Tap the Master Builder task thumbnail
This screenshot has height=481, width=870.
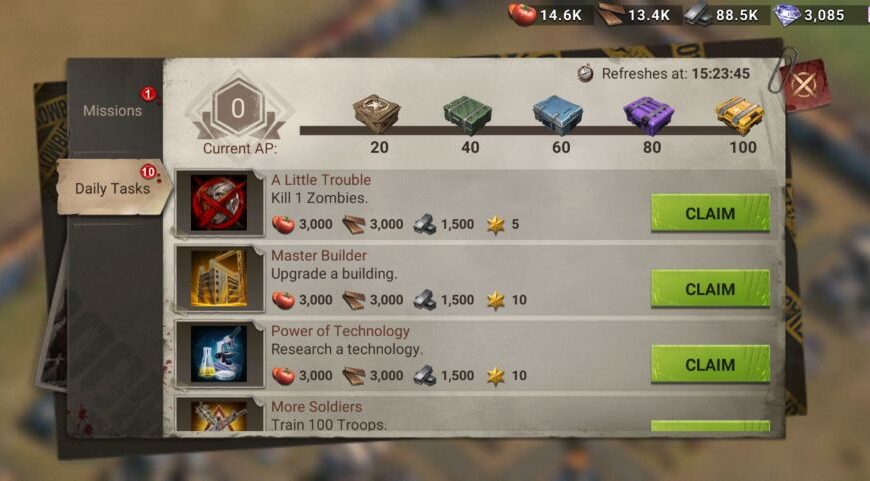[219, 278]
